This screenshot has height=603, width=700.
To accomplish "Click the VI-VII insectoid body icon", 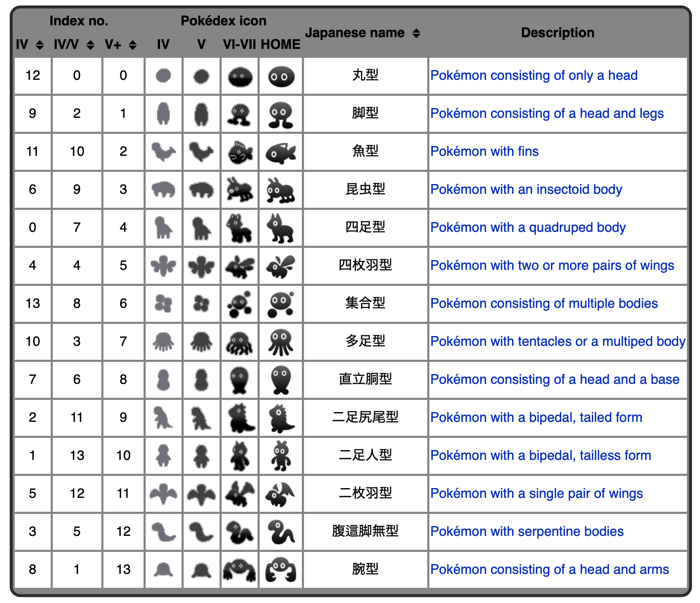I will tap(239, 190).
